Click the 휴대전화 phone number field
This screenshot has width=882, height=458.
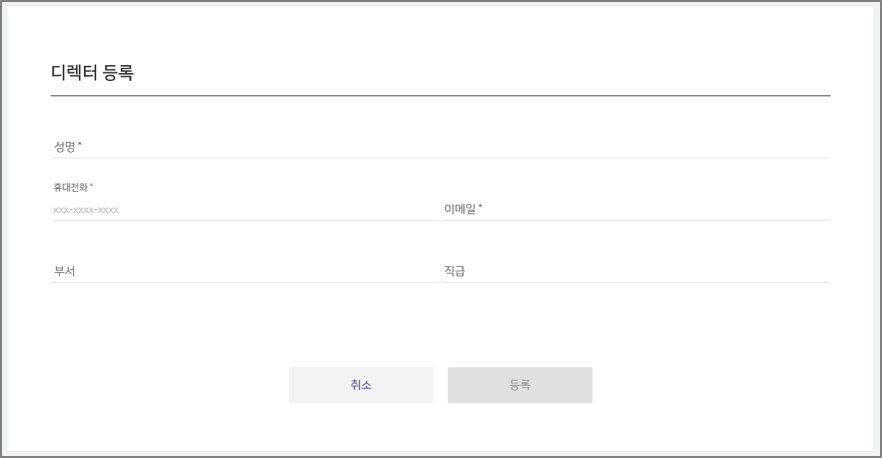click(245, 209)
